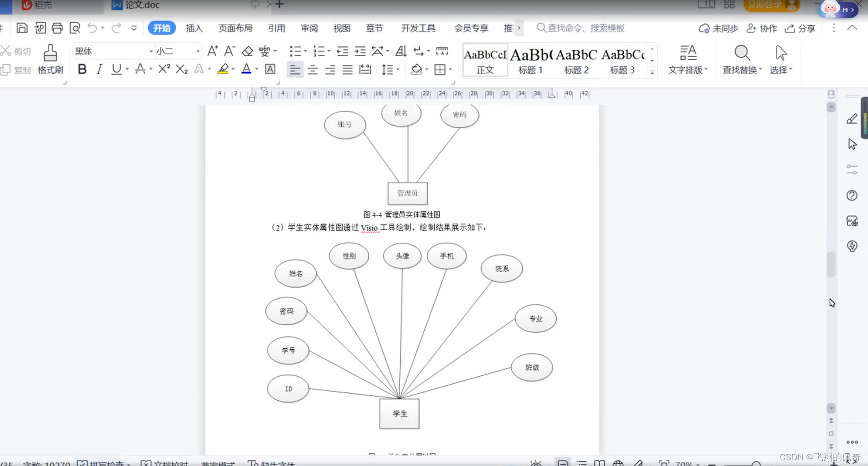868x466 pixels.
Task: Apply character border icon
Action: pyautogui.click(x=270, y=69)
